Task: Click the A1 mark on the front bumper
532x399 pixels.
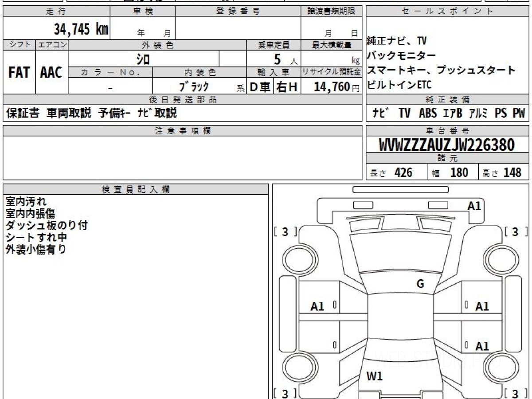Action: (474, 206)
